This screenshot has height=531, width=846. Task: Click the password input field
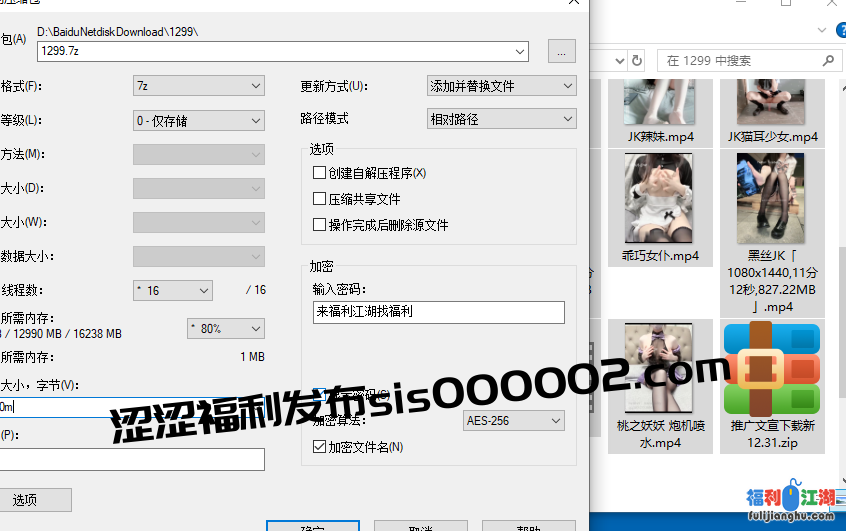438,312
